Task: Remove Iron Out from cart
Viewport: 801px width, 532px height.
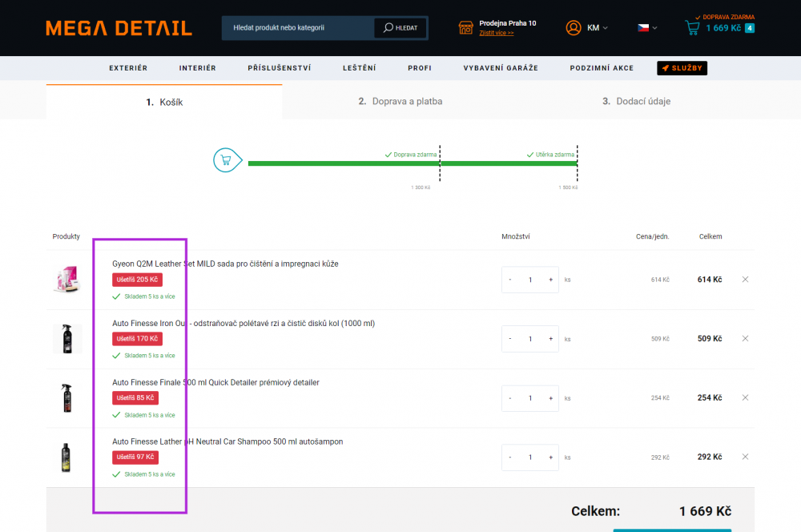Action: click(x=745, y=338)
